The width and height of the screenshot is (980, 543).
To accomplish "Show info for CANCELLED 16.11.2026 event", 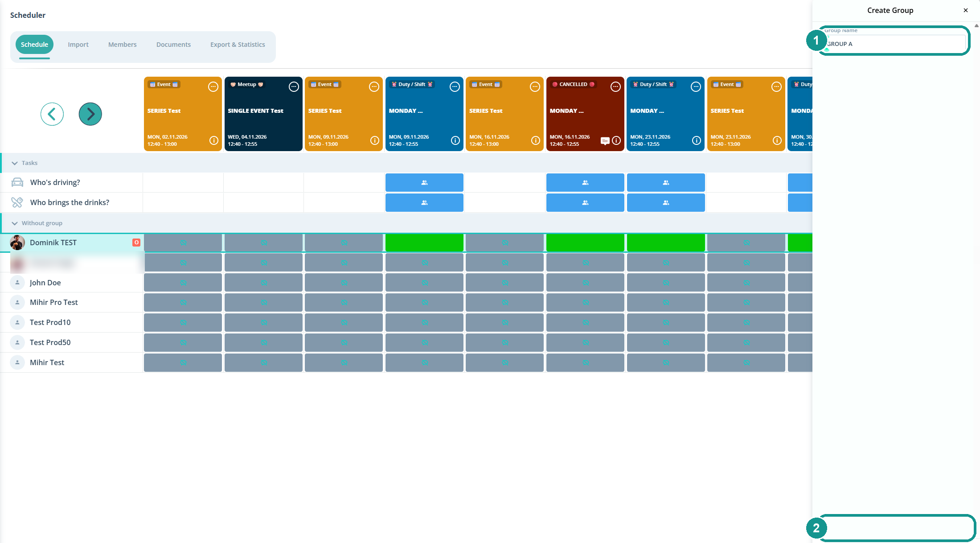I will 616,140.
